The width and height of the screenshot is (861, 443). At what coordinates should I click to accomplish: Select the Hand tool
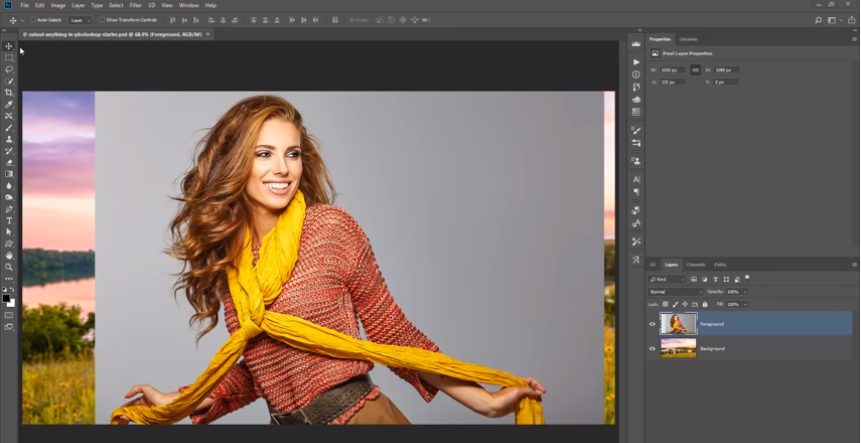(x=9, y=255)
